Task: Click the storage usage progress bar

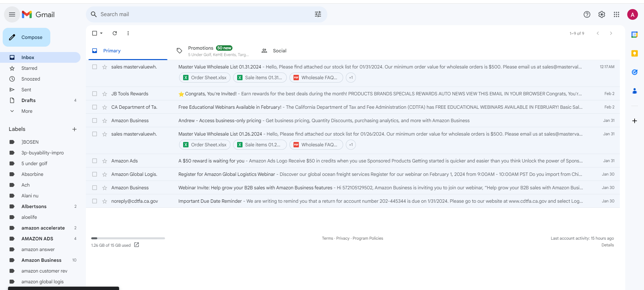Action: click(128, 238)
